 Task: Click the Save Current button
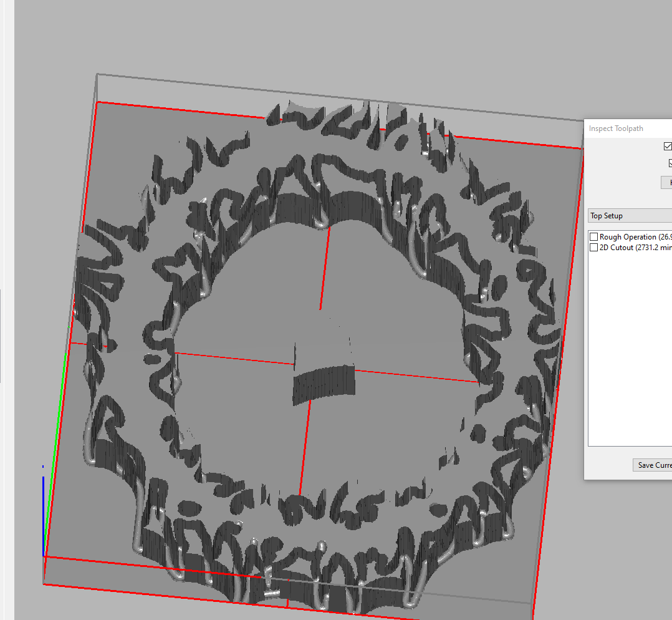coord(653,465)
